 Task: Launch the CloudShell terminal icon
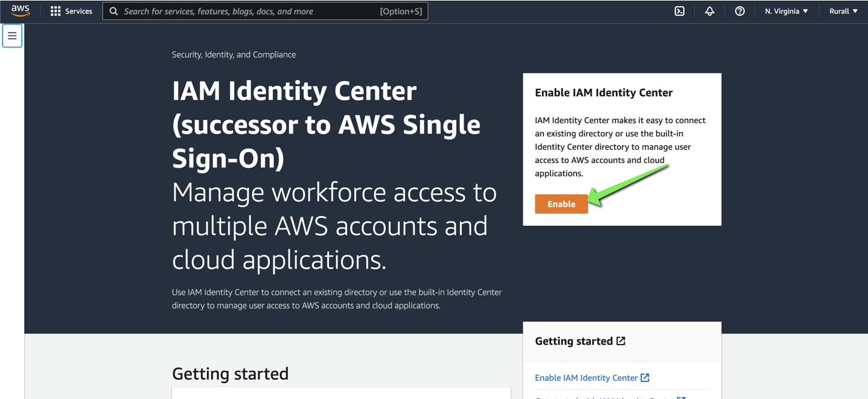pos(680,11)
